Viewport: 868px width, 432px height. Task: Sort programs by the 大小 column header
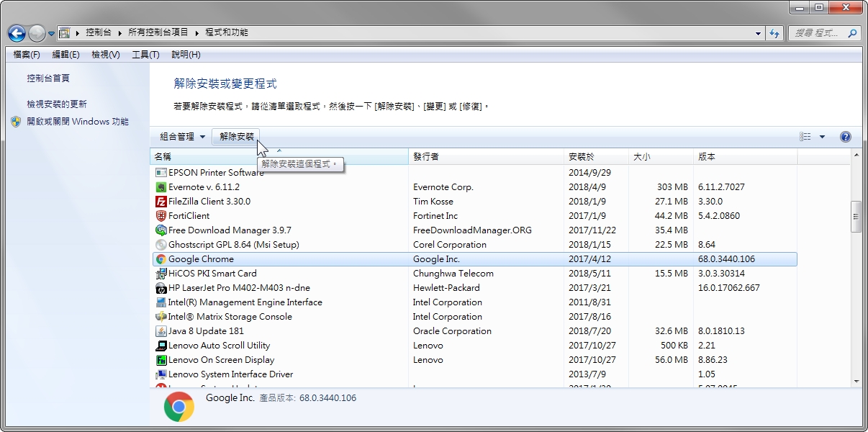pyautogui.click(x=642, y=156)
